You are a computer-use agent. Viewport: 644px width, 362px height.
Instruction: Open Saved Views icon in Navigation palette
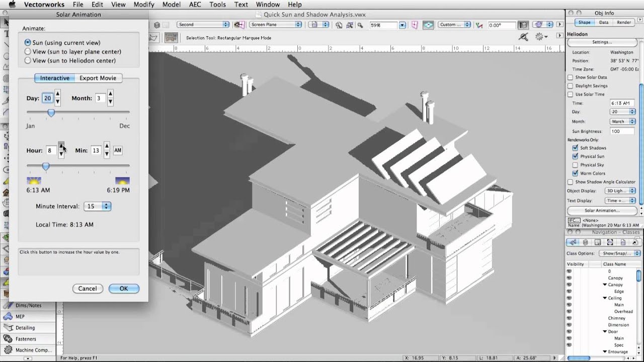click(x=622, y=242)
